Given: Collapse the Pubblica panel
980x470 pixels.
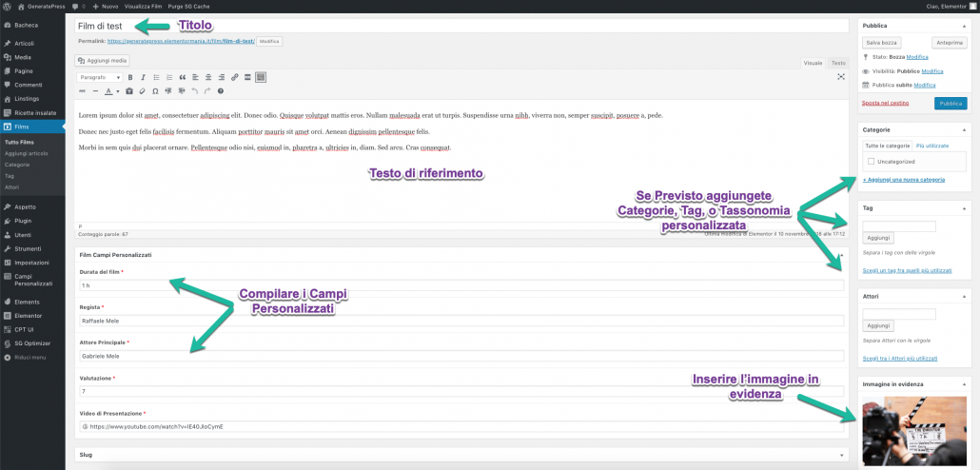Looking at the screenshot, I should (962, 26).
